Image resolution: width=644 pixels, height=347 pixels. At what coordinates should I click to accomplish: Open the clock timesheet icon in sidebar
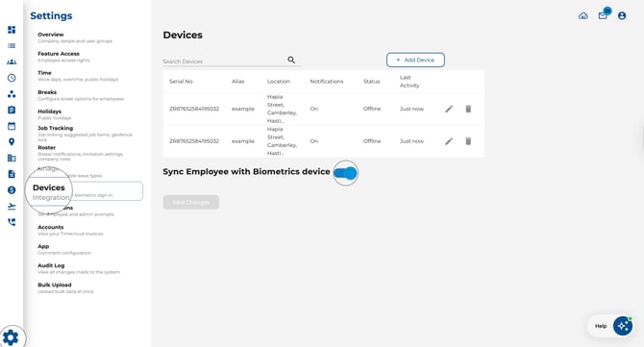point(12,78)
